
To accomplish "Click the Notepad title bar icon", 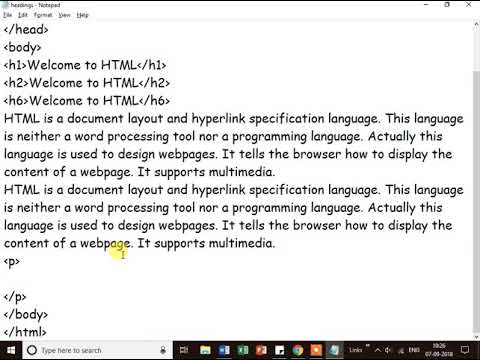I will pyautogui.click(x=5, y=5).
